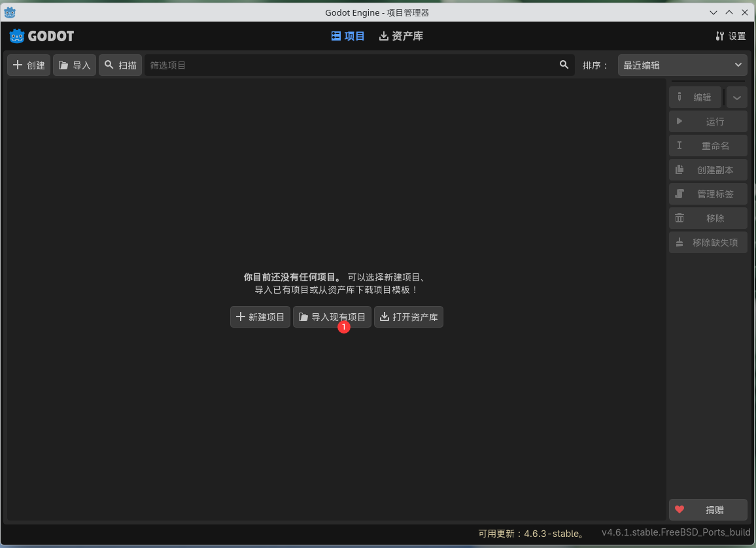Image resolution: width=756 pixels, height=548 pixels.
Task: Click the 创建 button in toolbar
Action: [29, 65]
